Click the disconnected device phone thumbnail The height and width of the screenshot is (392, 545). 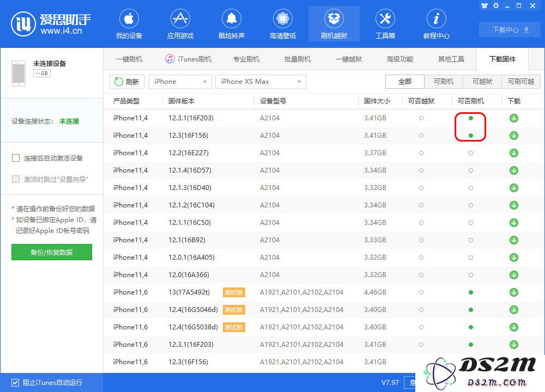point(19,73)
